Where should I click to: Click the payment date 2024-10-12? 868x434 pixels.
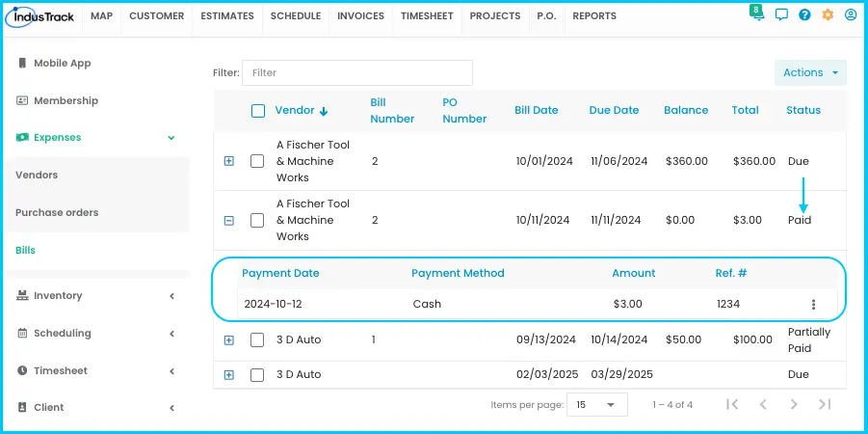(273, 304)
